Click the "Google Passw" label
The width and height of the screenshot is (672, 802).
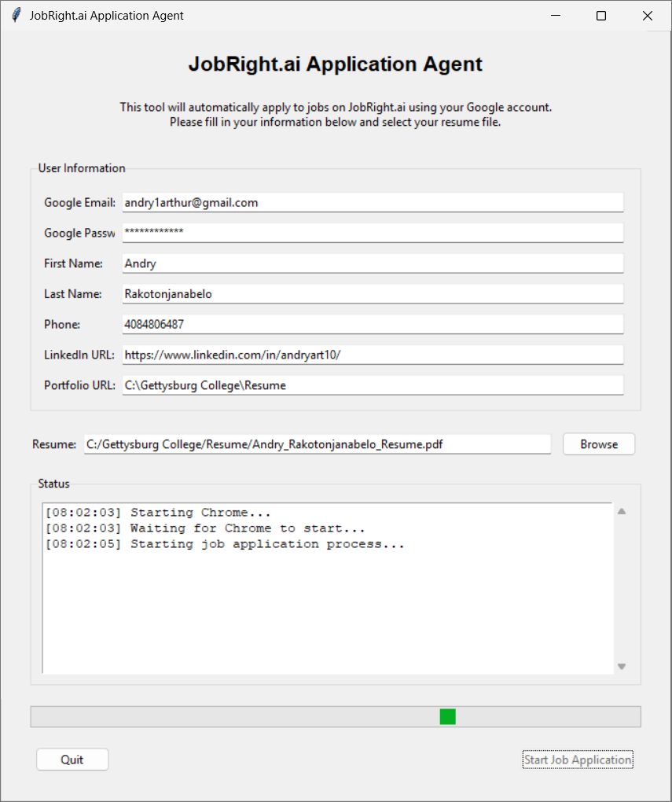coord(80,234)
